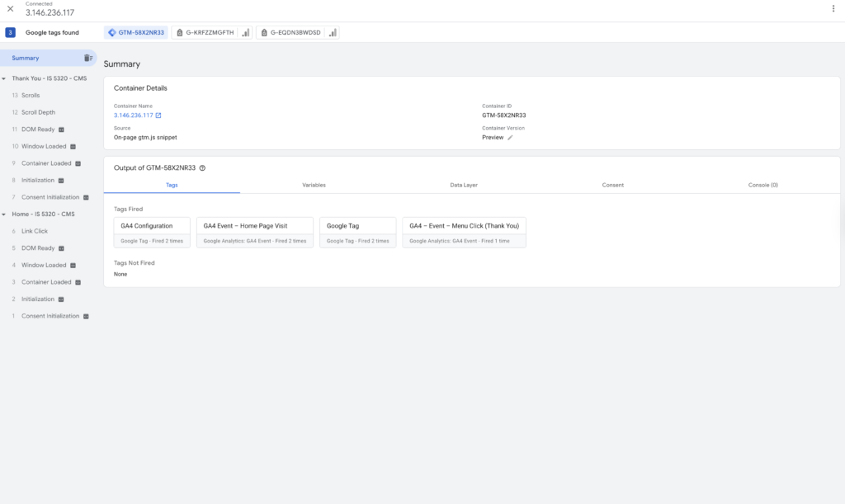Click the external link icon by Container Name
The width and height of the screenshot is (845, 504).
[x=158, y=115]
